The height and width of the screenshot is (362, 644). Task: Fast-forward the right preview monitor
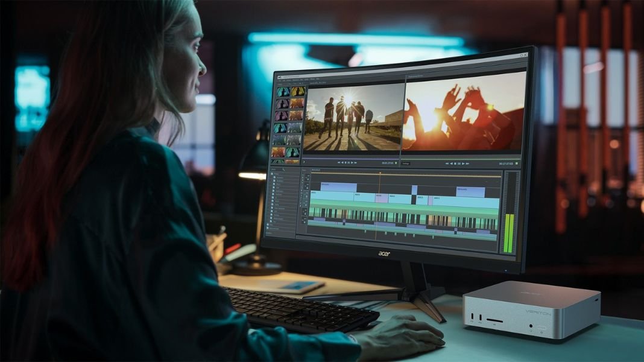click(467, 164)
